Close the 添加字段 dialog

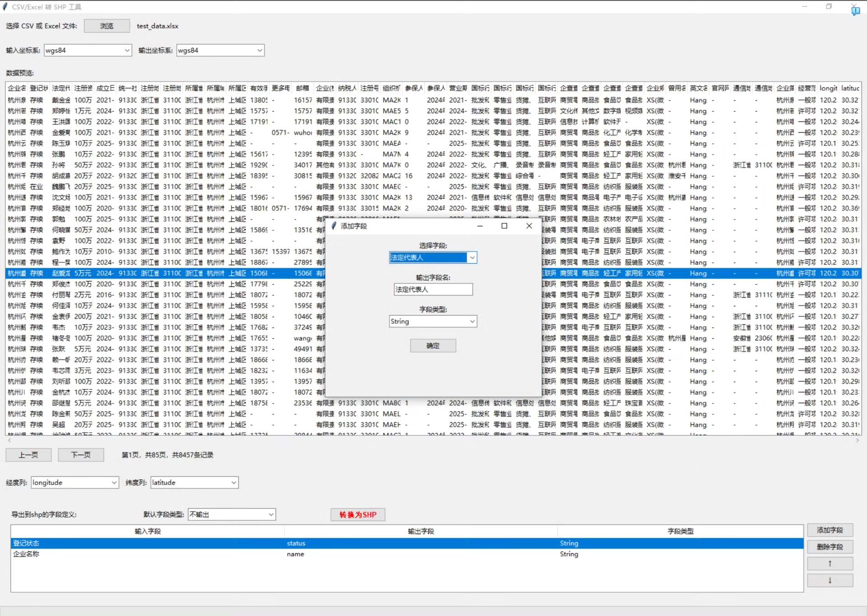click(x=529, y=226)
